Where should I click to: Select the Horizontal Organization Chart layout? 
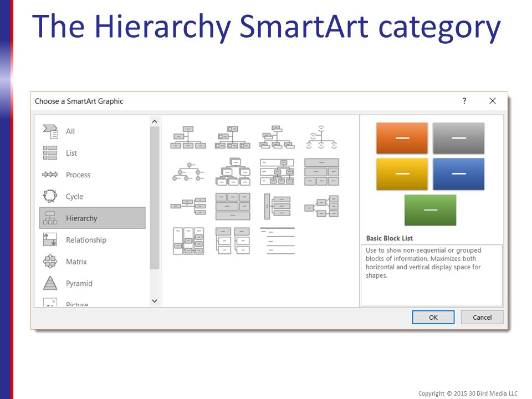188,206
